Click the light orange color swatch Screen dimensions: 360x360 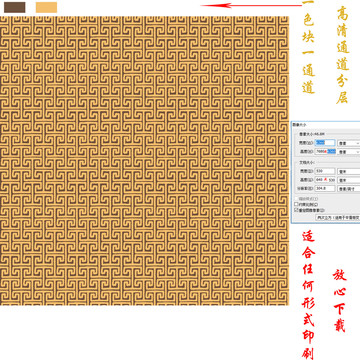pyautogui.click(x=46, y=7)
